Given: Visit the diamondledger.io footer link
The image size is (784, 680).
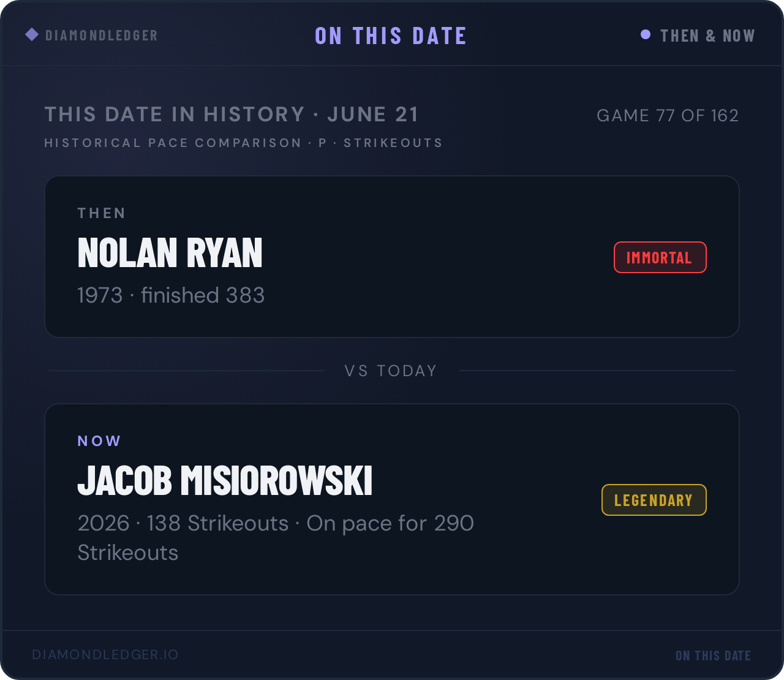Looking at the screenshot, I should click(x=105, y=654).
